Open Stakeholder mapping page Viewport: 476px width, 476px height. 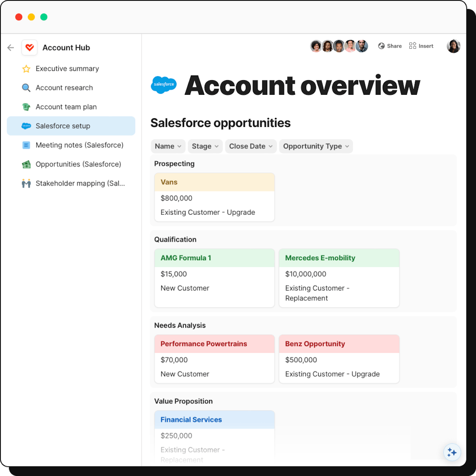click(x=80, y=183)
